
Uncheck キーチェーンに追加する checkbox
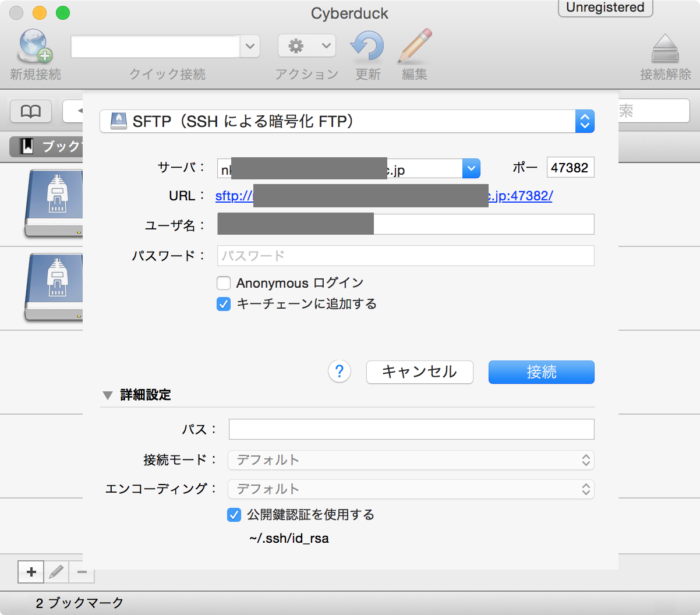click(224, 304)
